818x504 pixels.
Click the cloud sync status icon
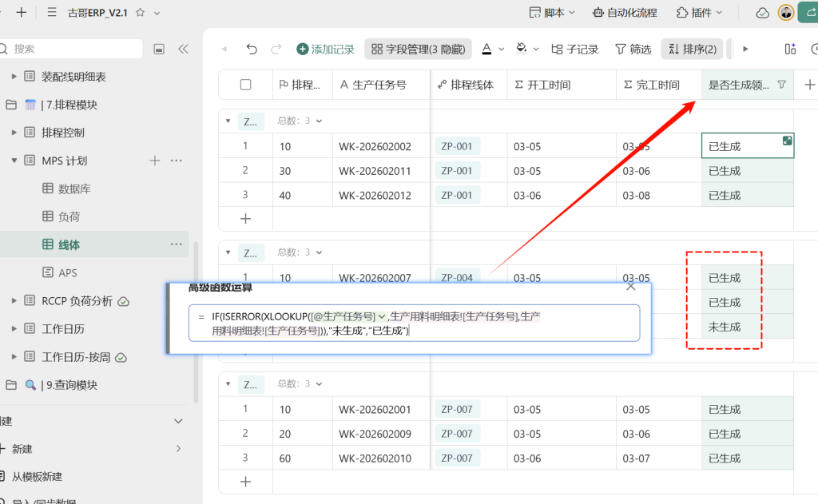pos(762,13)
